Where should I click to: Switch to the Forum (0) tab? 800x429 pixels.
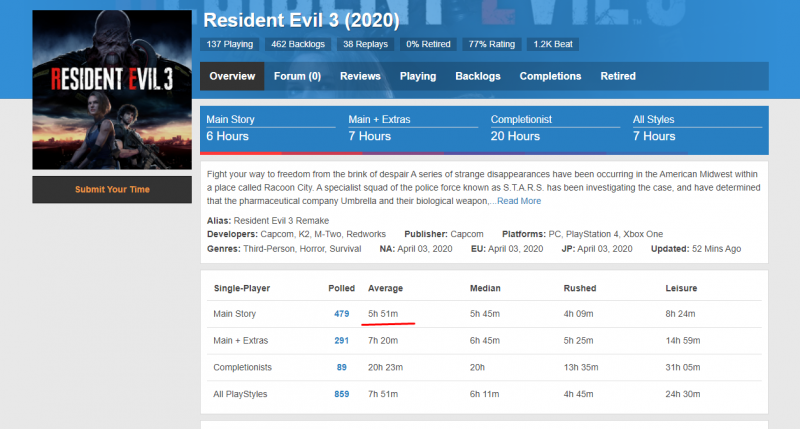point(297,76)
